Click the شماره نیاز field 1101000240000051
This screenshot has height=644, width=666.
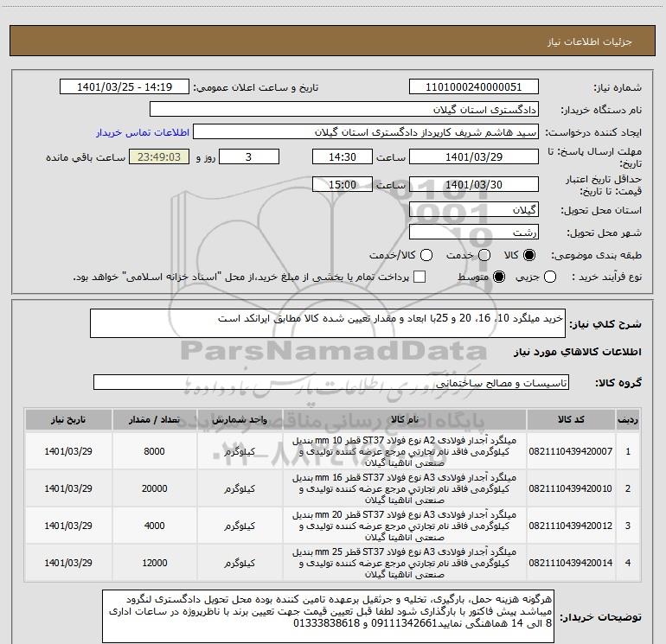[x=474, y=86]
